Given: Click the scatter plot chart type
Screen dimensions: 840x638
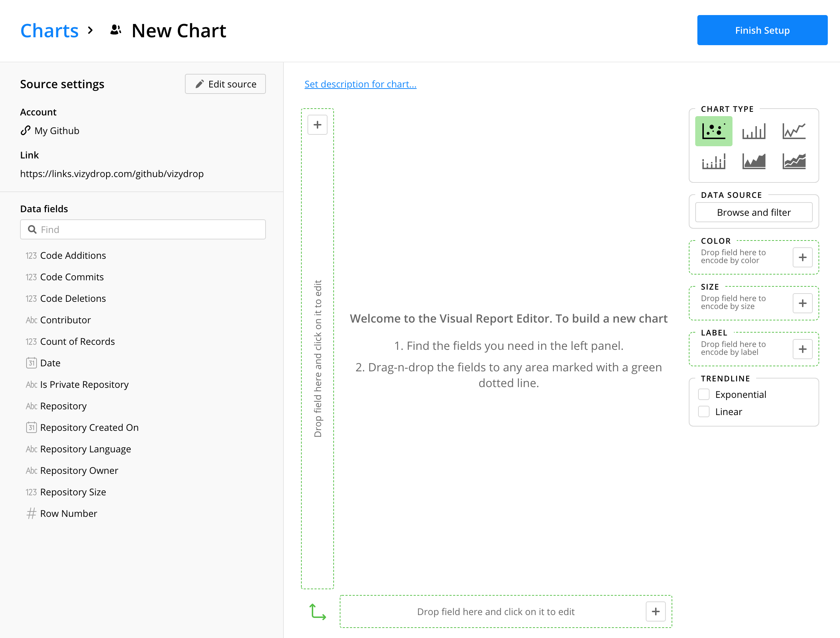Looking at the screenshot, I should coord(713,131).
